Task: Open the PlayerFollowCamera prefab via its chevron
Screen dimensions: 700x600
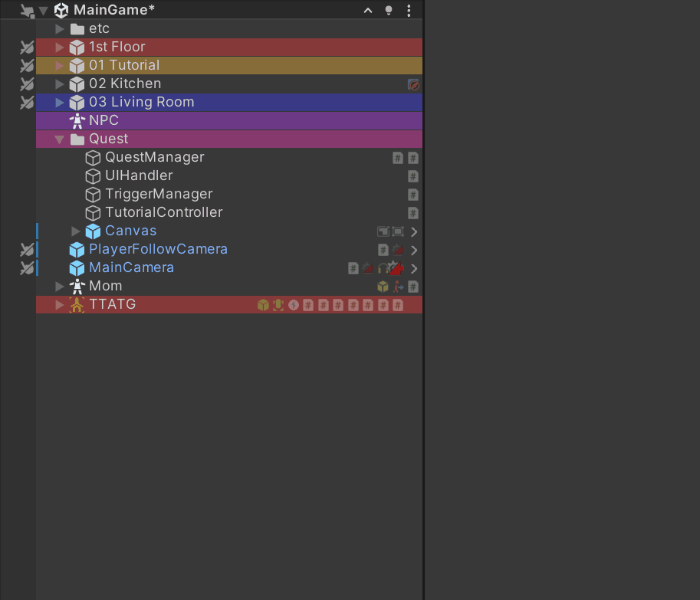Action: click(414, 251)
